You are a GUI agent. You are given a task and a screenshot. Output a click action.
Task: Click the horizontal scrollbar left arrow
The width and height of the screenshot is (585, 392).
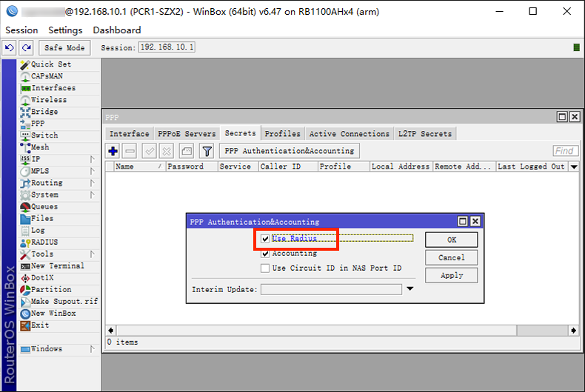111,331
